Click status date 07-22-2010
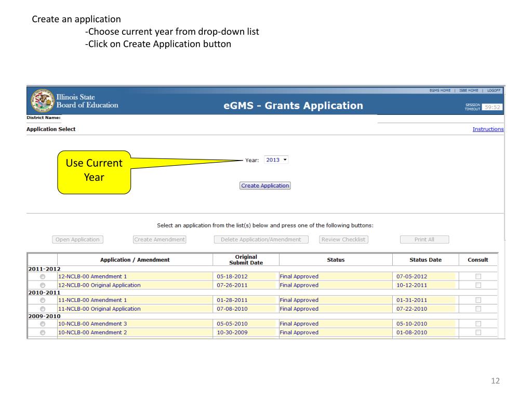 tap(411, 309)
